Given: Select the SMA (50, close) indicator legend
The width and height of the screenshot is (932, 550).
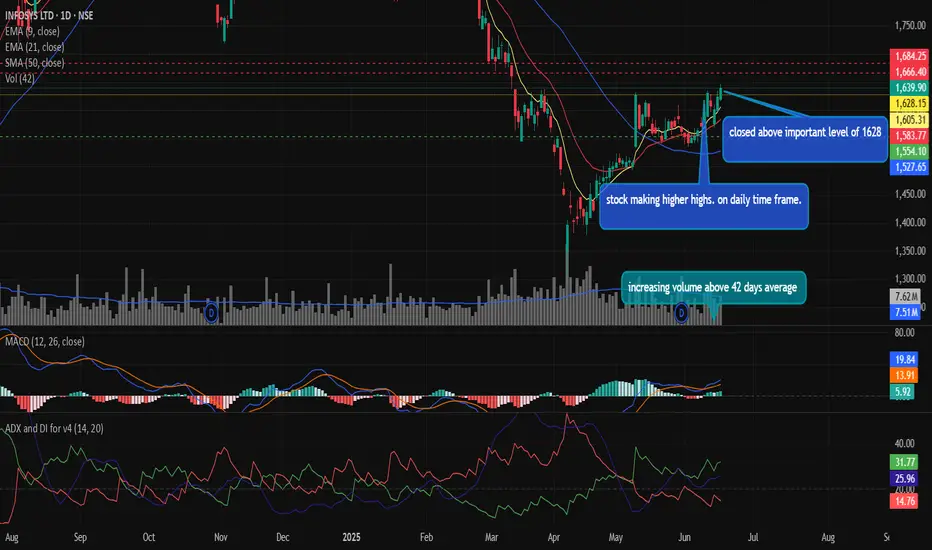Looking at the screenshot, I should click(34, 62).
